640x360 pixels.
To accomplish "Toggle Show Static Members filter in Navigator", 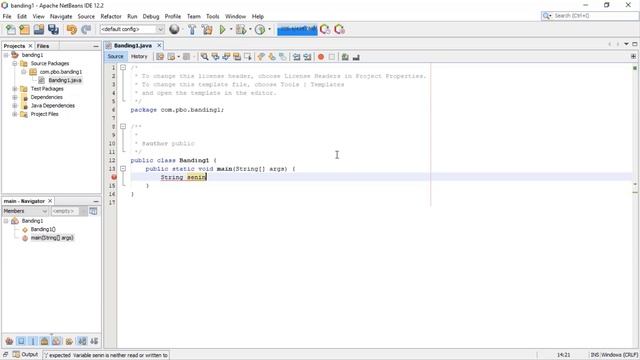I will point(33,341).
